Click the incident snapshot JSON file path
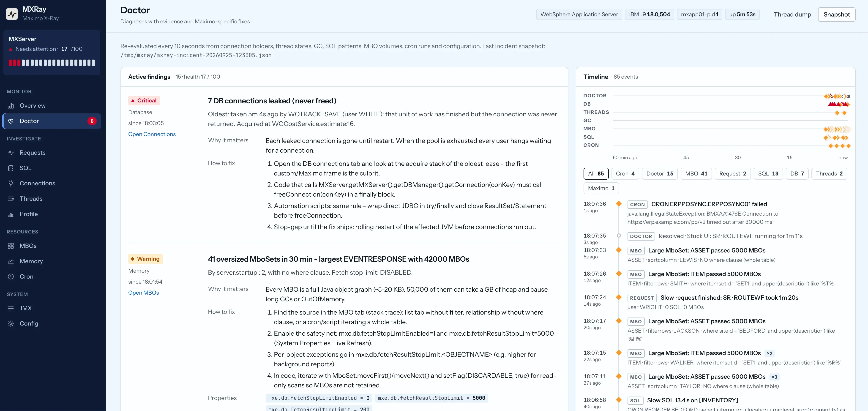This screenshot has height=411, width=868. coord(196,55)
